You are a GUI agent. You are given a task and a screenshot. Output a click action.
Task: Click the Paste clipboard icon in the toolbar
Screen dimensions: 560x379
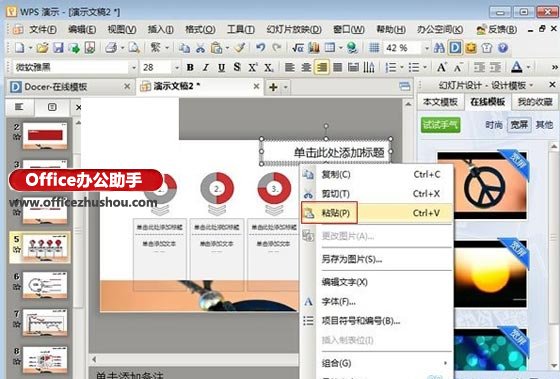216,48
